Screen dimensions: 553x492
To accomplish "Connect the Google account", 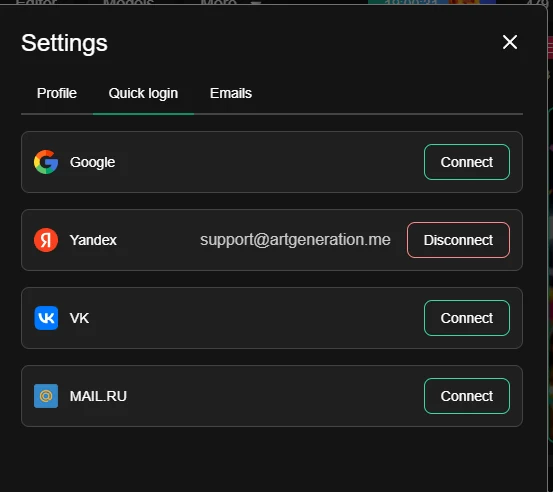I will (467, 162).
